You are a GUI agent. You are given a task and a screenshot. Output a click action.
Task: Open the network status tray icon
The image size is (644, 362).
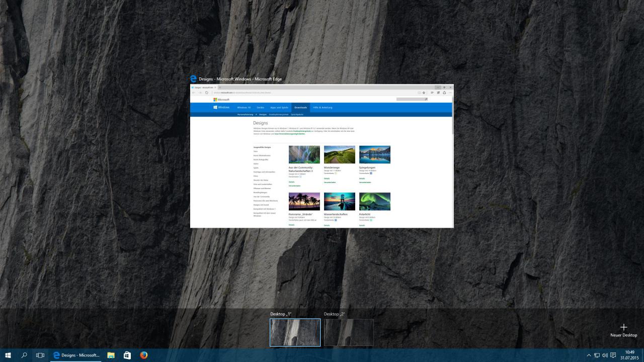(597, 355)
